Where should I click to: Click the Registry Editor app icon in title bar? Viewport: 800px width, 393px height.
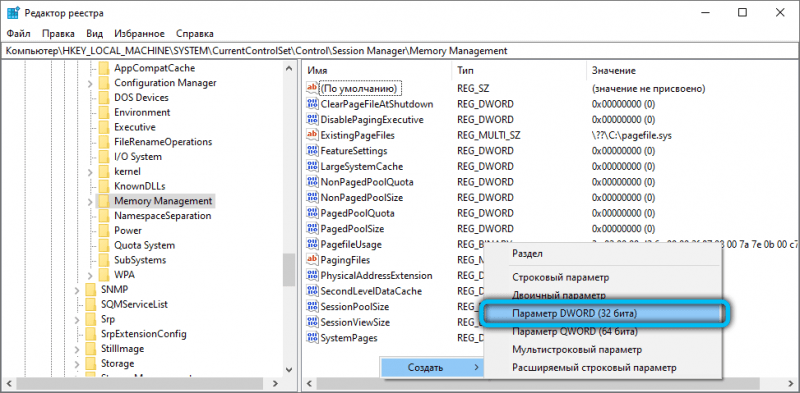click(13, 13)
